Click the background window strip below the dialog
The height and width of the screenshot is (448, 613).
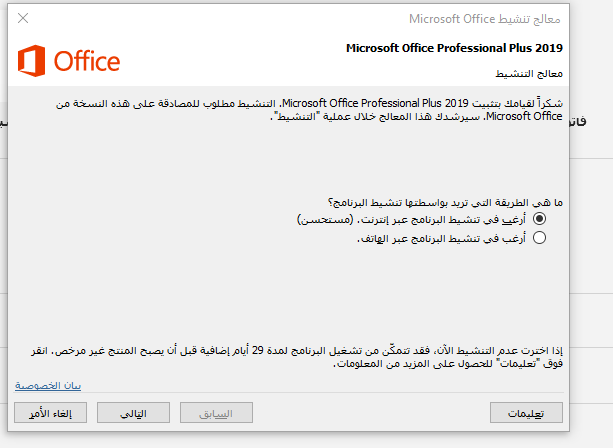(x=306, y=440)
